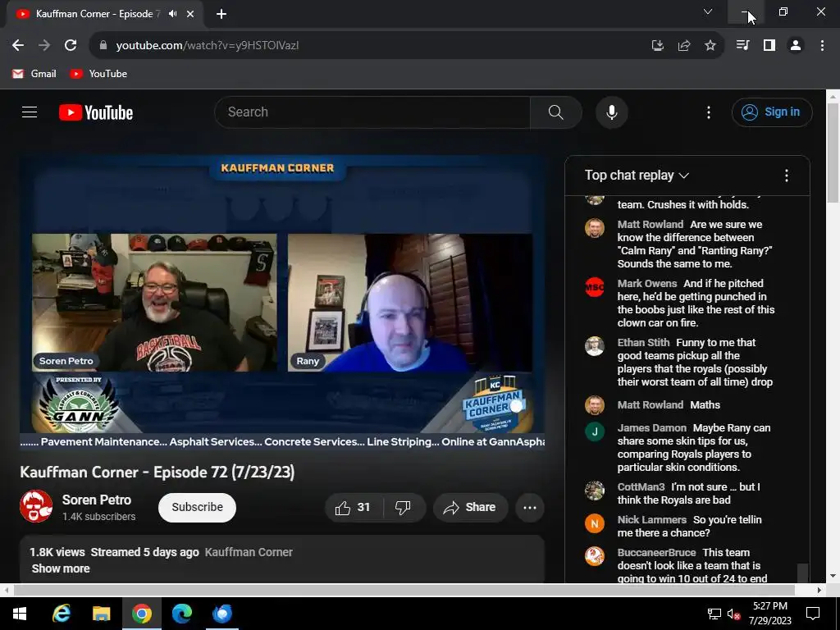Click Mark Owens name in chat
The image size is (840, 630).
[647, 283]
